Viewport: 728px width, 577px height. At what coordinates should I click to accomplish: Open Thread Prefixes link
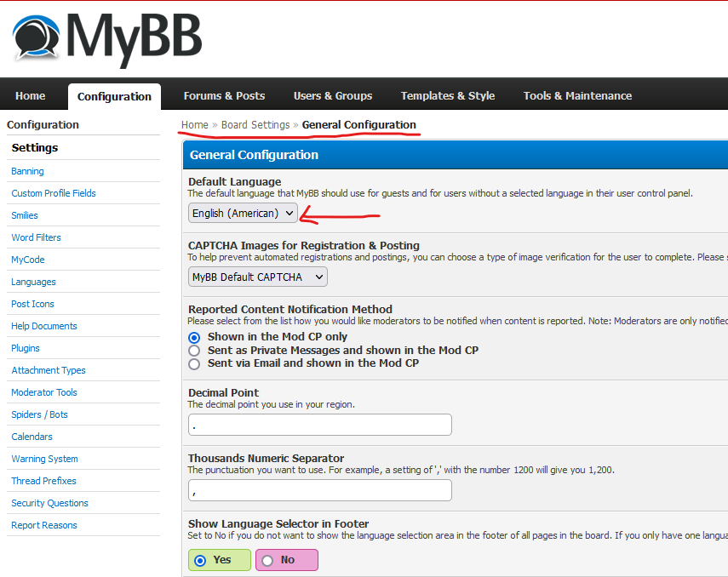coord(43,481)
